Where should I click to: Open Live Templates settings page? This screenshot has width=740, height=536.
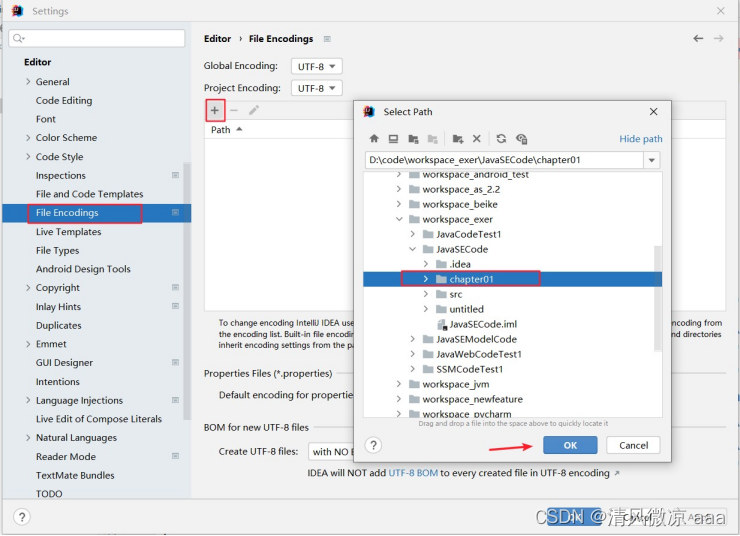(x=68, y=232)
